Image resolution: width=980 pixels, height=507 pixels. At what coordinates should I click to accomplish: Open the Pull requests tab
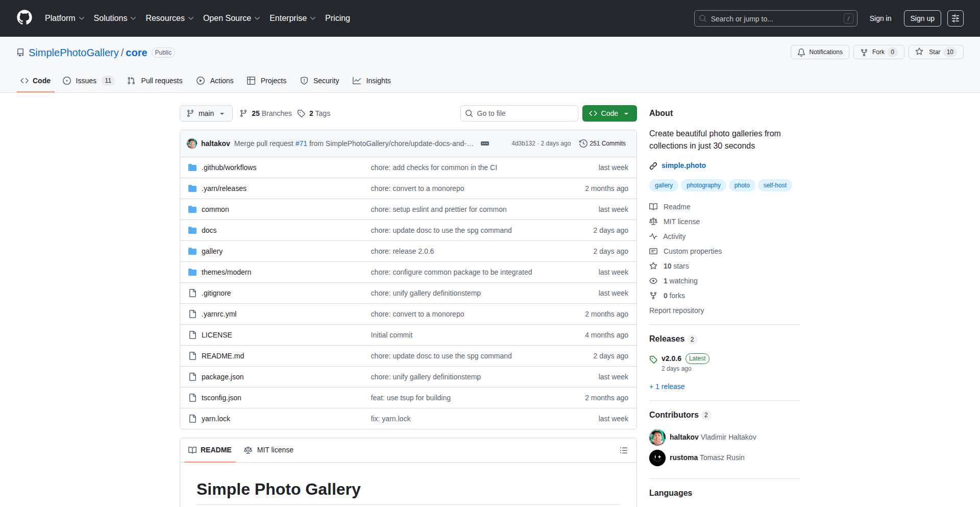click(155, 81)
